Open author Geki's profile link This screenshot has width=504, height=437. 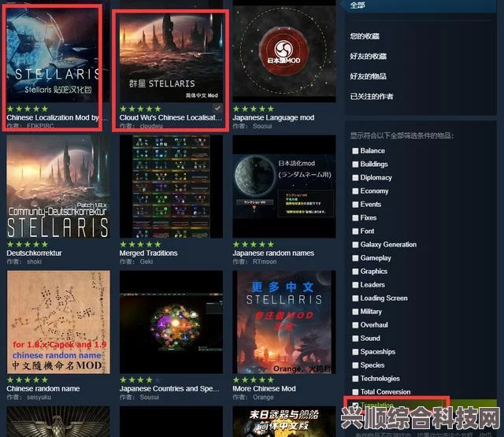click(x=146, y=262)
